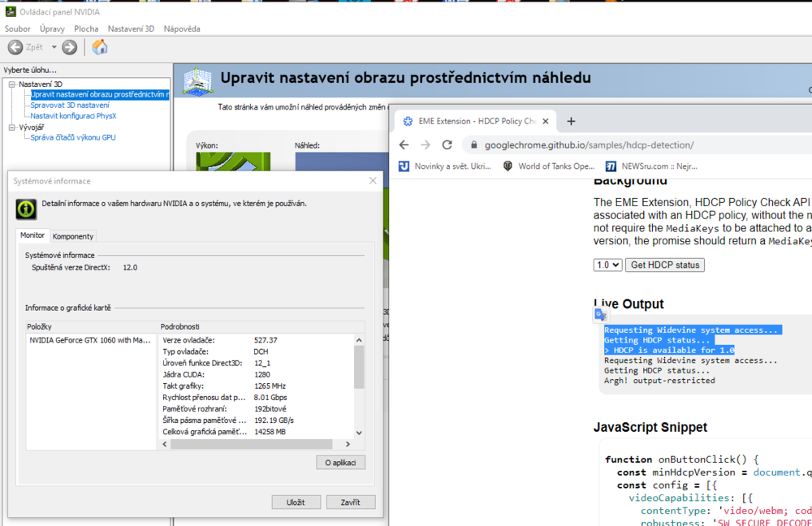Click the forward arrow in the NVIDIA toolbar
This screenshot has height=526, width=812.
click(x=68, y=46)
